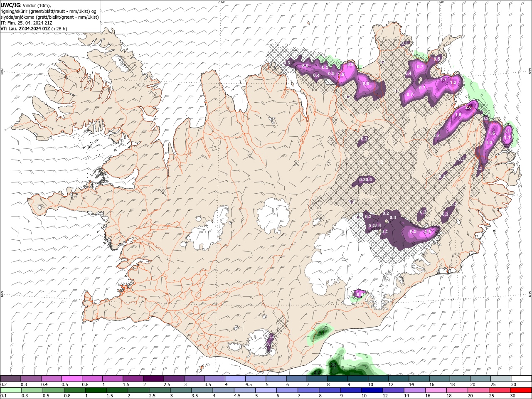Pick the upper legend swatch starting at 0.2
The height and width of the screenshot is (399, 532).
(x=10, y=378)
